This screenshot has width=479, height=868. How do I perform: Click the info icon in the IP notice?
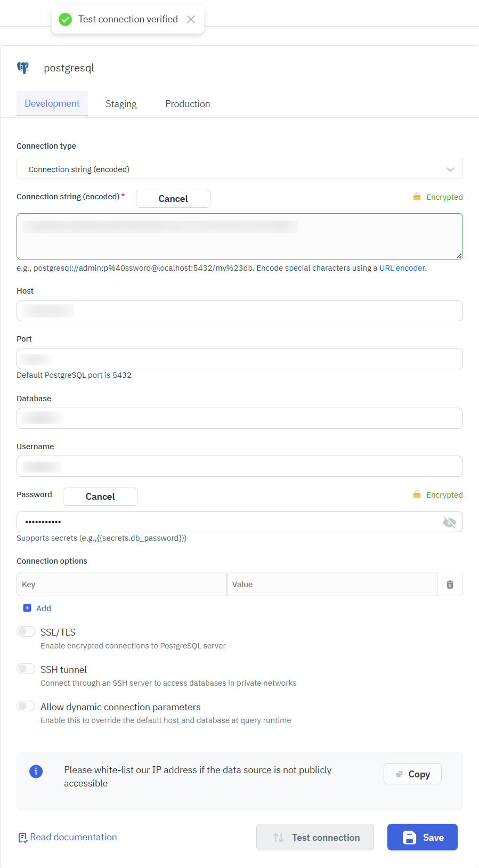[x=36, y=771]
